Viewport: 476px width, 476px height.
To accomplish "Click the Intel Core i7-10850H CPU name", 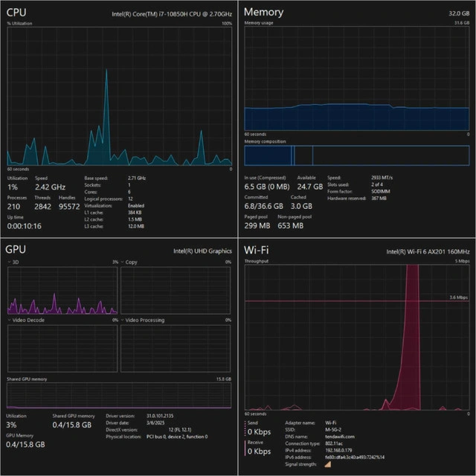I will coord(172,13).
